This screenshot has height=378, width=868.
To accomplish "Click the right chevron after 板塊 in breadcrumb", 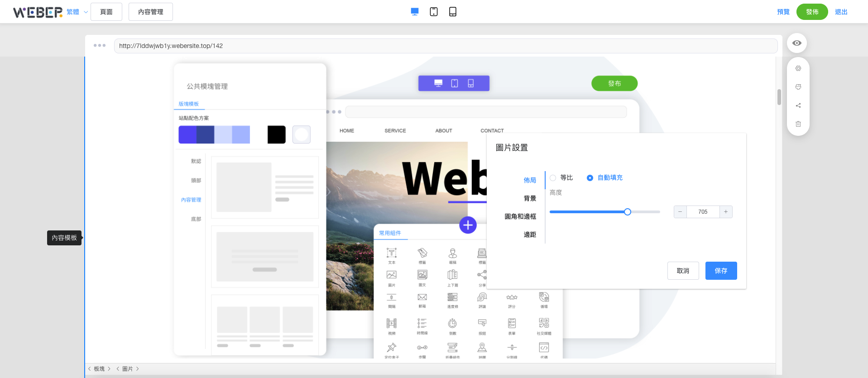I will click(x=109, y=369).
